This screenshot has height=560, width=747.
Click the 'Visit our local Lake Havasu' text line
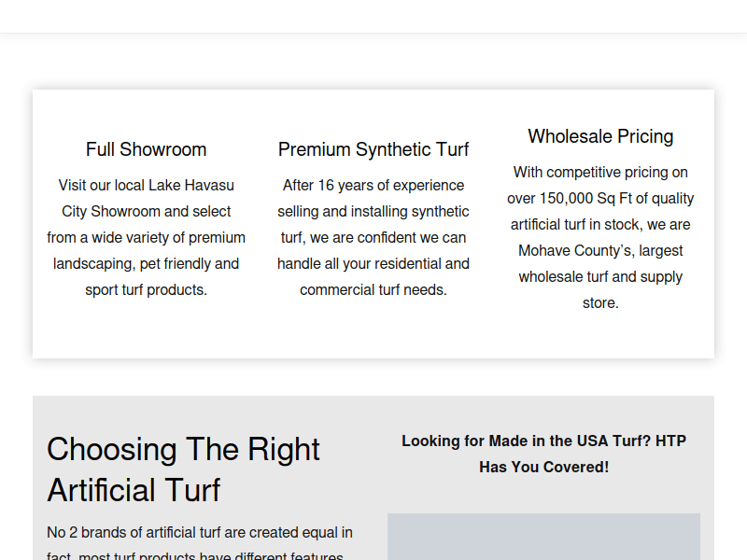(x=147, y=185)
